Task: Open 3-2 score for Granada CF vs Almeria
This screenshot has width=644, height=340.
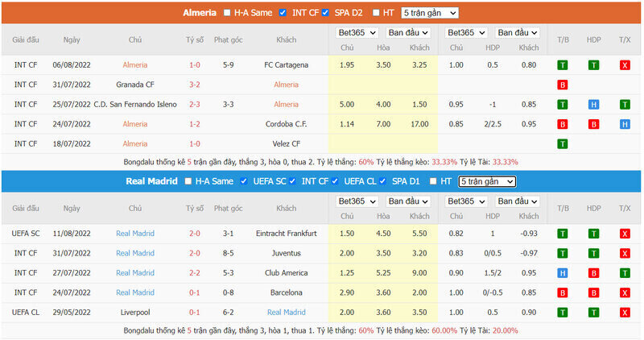Action: point(195,85)
